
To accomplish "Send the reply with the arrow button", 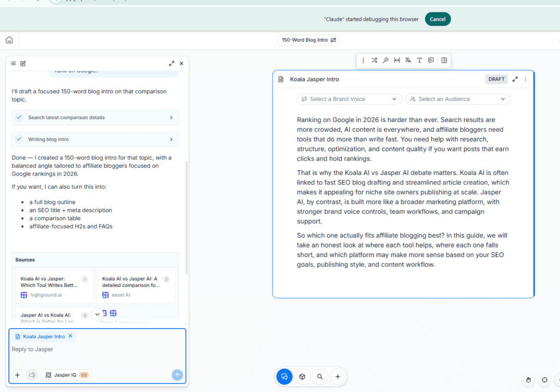I will pyautogui.click(x=177, y=375).
